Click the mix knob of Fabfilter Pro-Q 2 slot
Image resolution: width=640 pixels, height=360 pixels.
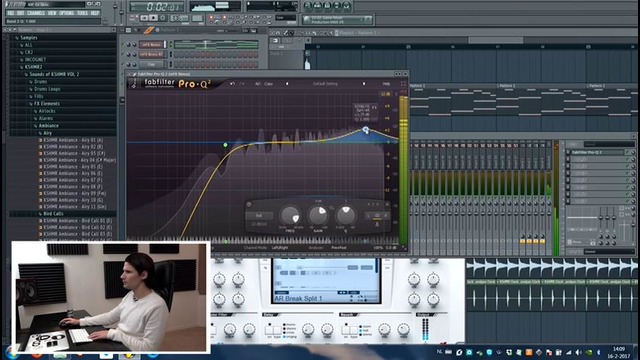[x=633, y=152]
